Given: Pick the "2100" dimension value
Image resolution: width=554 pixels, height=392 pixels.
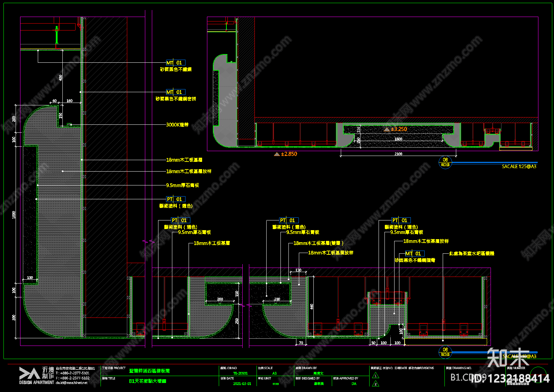Looking at the screenshot, I should pyautogui.click(x=398, y=154).
